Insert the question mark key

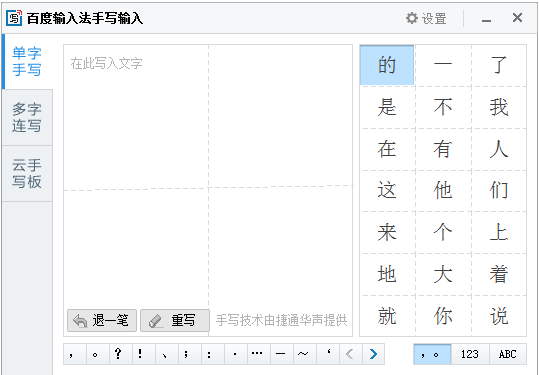pyautogui.click(x=121, y=354)
